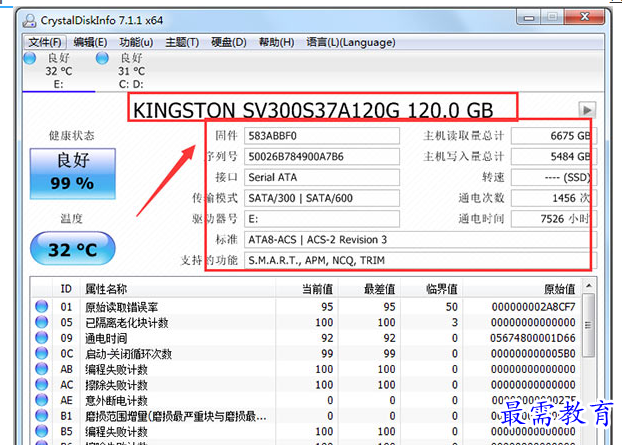The image size is (622, 445).
Task: Click the blue status orb for disk C: D:
Action: coord(102,58)
